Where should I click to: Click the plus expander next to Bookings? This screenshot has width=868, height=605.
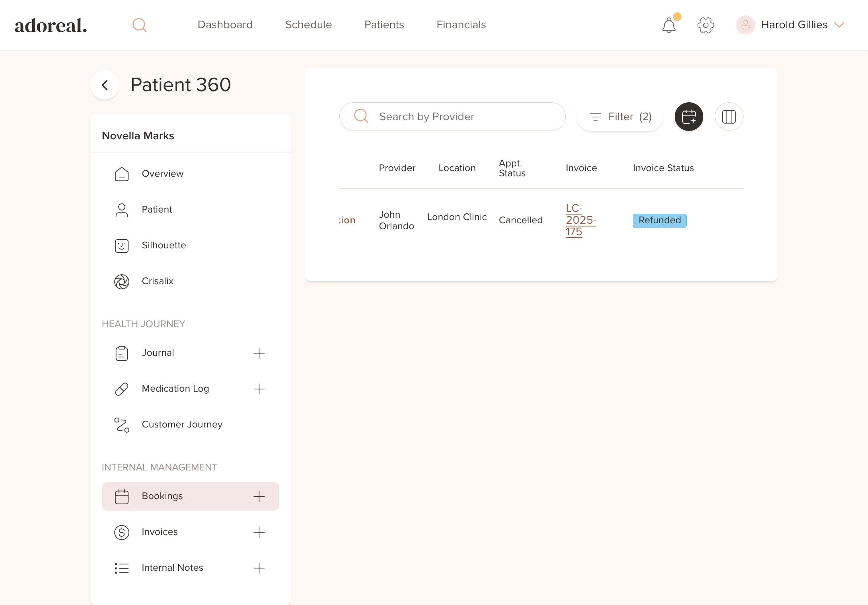tap(259, 496)
